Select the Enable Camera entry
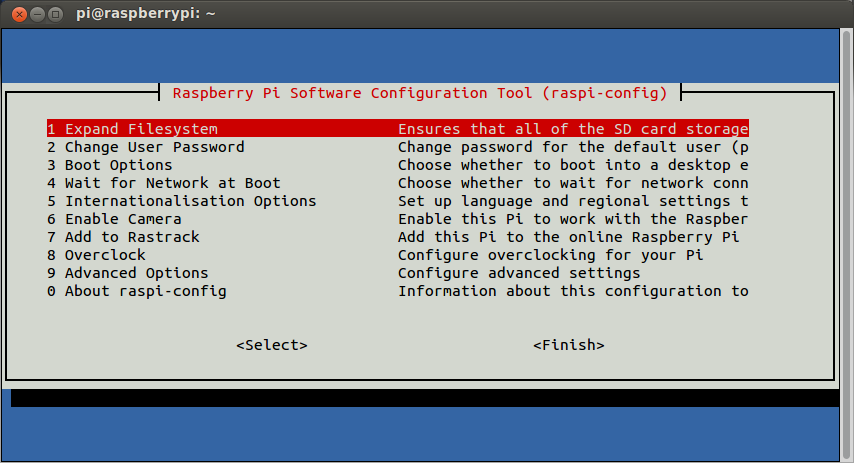854x463 pixels. [114, 219]
